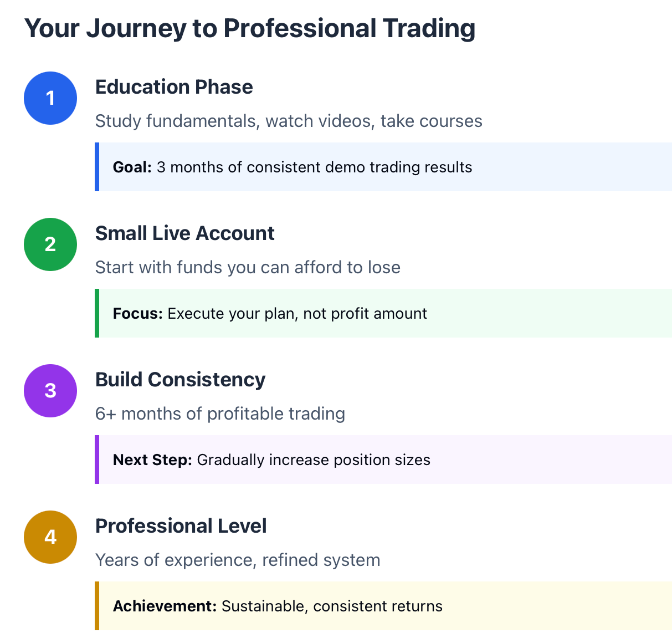Click the purple step 3 circle
Image resolution: width=672 pixels, height=638 pixels.
pyautogui.click(x=50, y=391)
